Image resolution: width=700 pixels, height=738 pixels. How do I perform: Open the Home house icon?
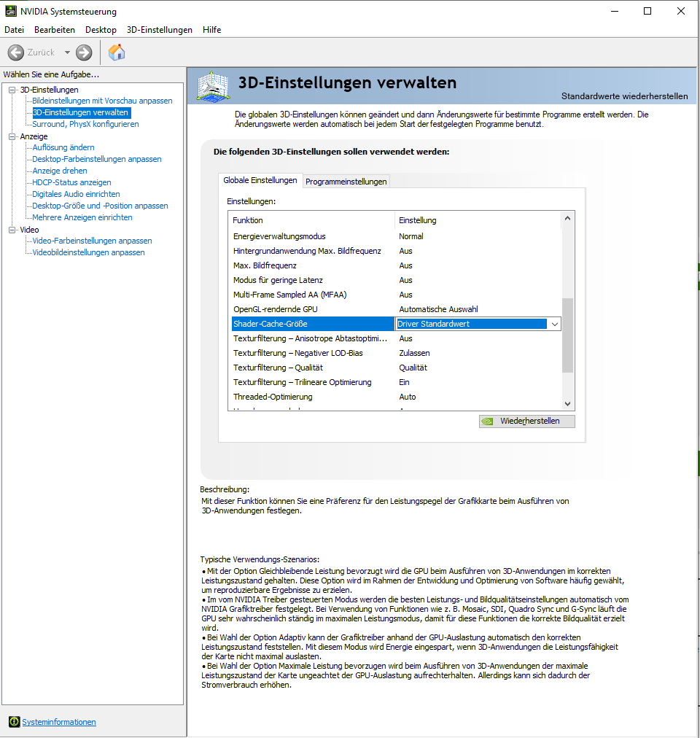pos(117,53)
